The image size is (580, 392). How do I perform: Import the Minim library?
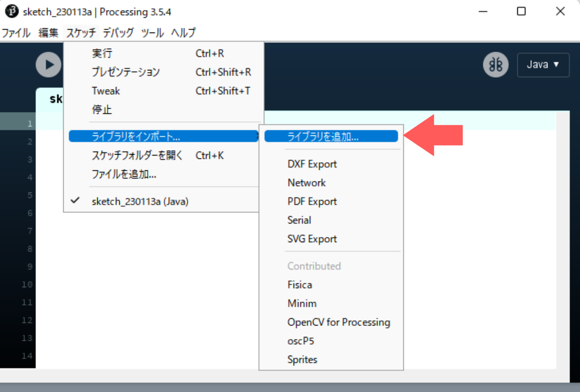(x=331, y=303)
